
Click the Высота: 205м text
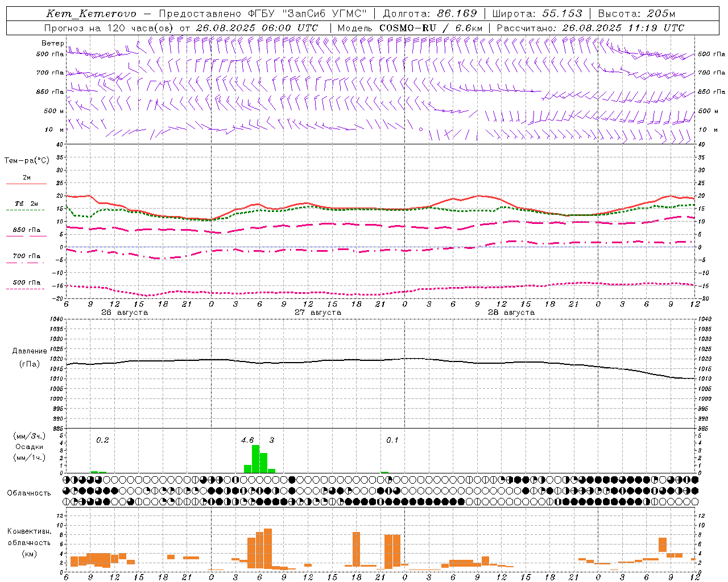click(637, 14)
